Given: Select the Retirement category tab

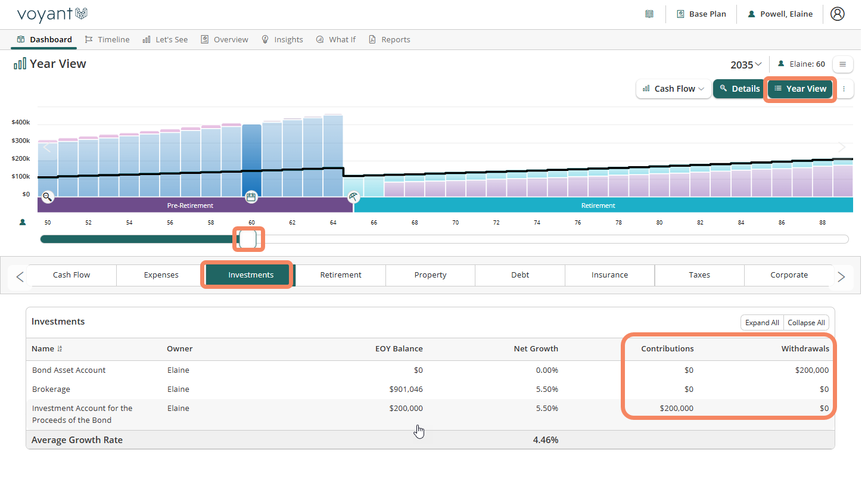Looking at the screenshot, I should click(340, 275).
